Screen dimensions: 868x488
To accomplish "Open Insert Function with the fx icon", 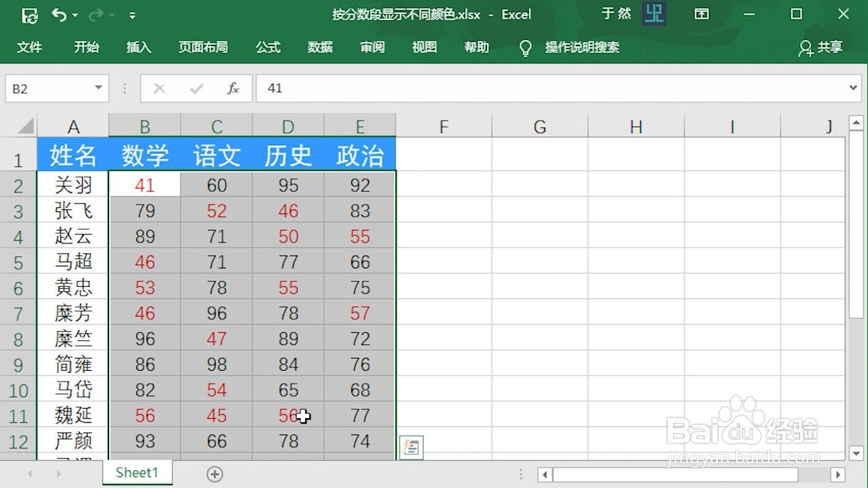I will [x=233, y=88].
